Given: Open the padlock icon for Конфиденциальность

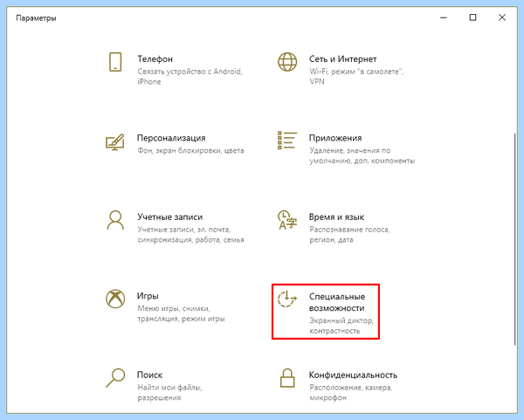Looking at the screenshot, I should point(287,378).
